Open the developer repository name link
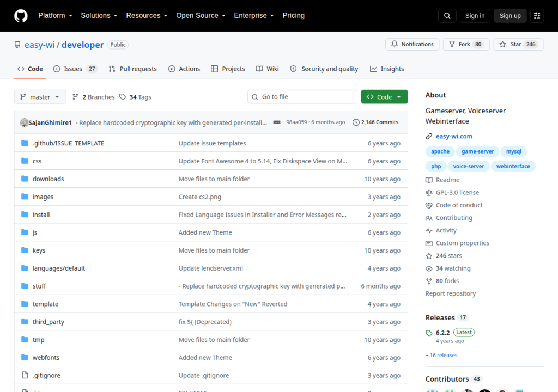 83,45
